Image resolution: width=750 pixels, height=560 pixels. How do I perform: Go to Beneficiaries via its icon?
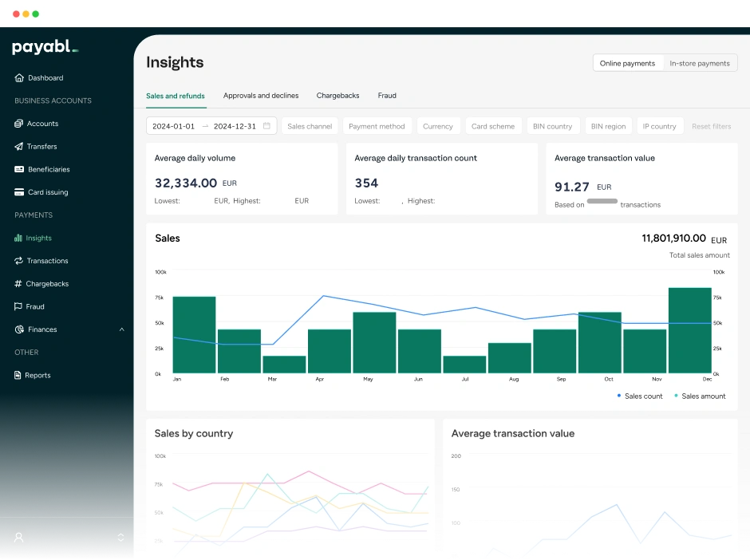18,169
